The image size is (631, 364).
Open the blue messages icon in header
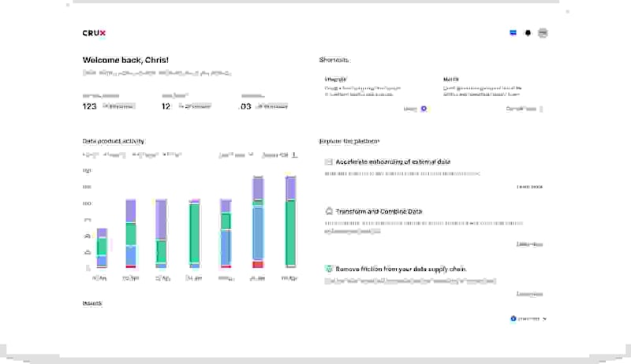(513, 33)
